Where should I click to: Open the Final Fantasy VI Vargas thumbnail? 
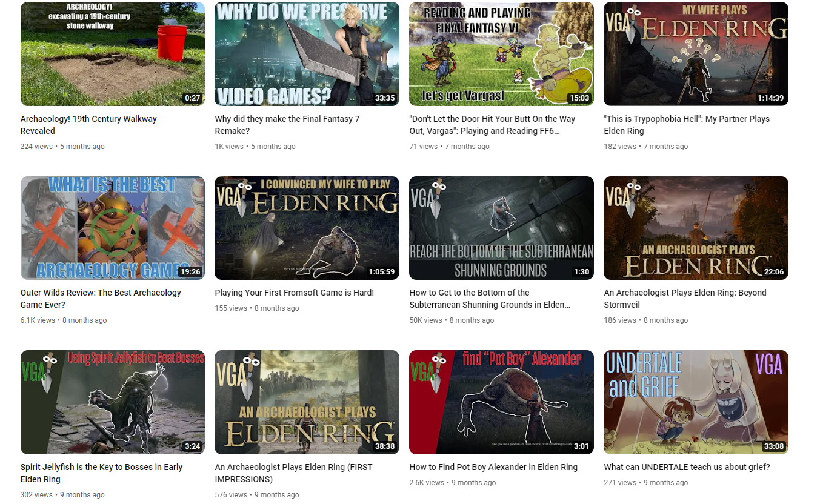coord(502,54)
